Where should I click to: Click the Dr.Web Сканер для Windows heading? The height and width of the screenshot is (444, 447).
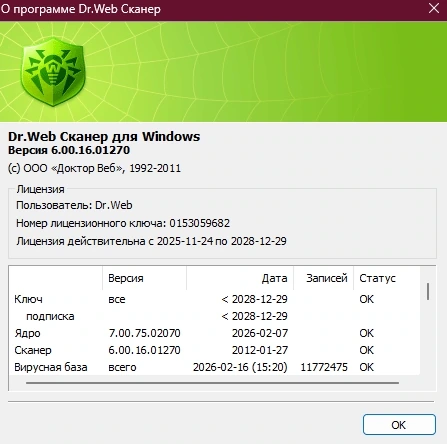point(104,136)
